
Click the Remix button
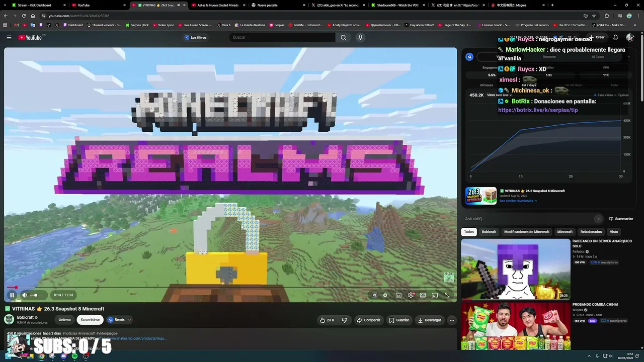coord(116,320)
